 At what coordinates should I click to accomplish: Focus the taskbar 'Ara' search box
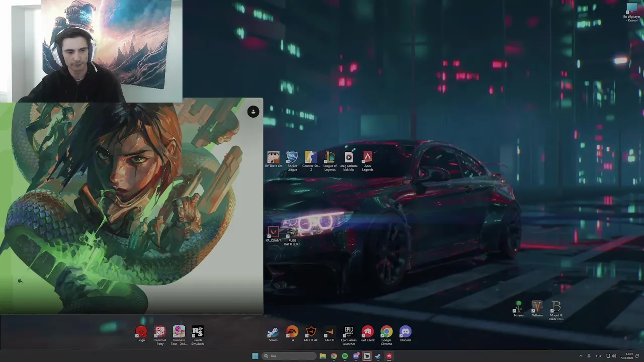289,356
